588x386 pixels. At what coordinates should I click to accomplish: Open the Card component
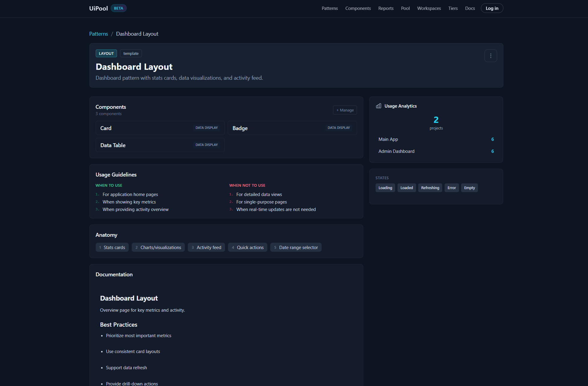(x=160, y=128)
